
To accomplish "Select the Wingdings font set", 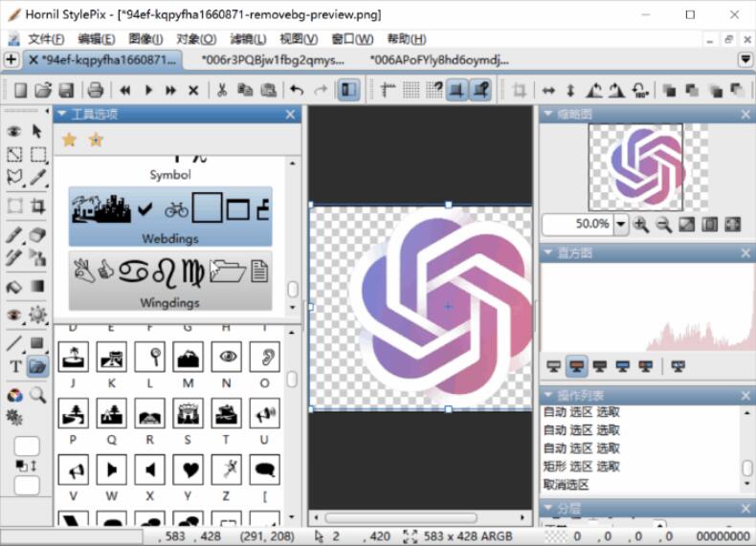I will (170, 280).
